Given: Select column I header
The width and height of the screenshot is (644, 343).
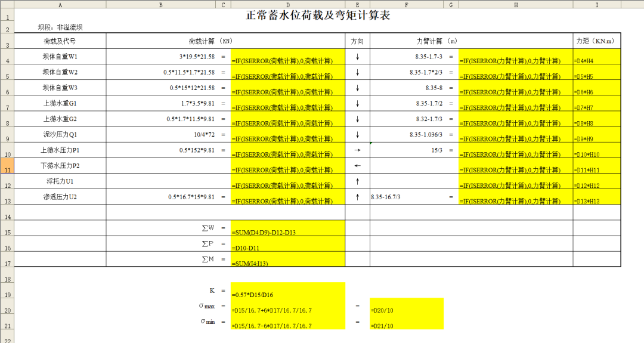Looking at the screenshot, I should tap(597, 5).
